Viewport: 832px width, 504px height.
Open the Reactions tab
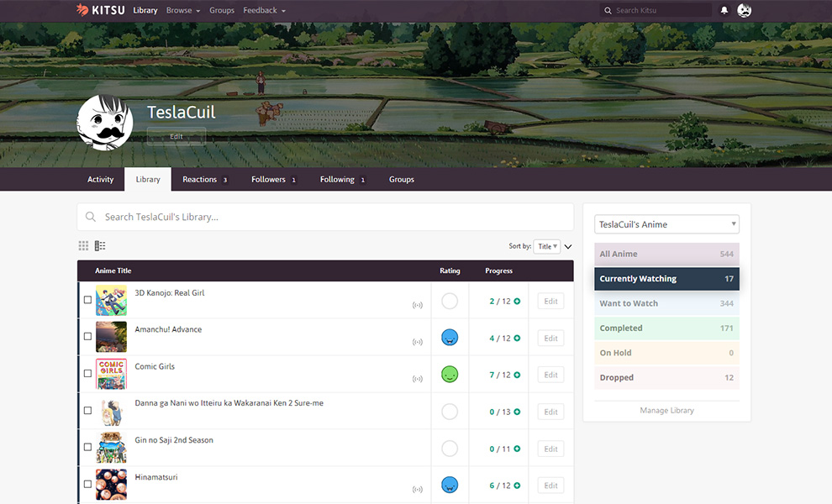(x=204, y=180)
